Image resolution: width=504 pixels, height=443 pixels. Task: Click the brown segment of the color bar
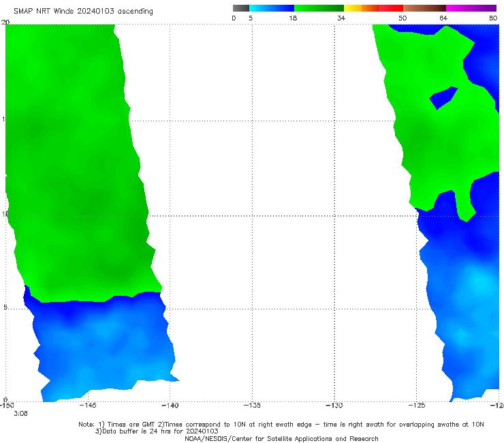[x=424, y=8]
